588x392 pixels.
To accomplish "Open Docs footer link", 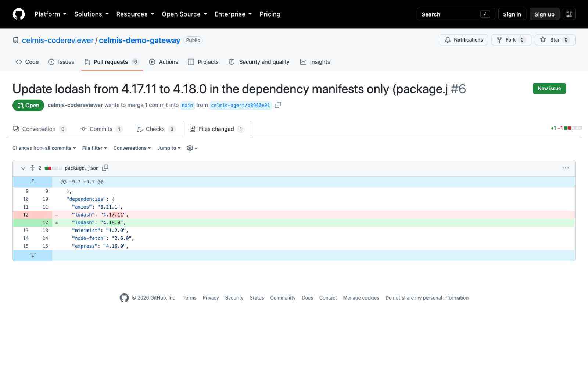I will pos(307,298).
